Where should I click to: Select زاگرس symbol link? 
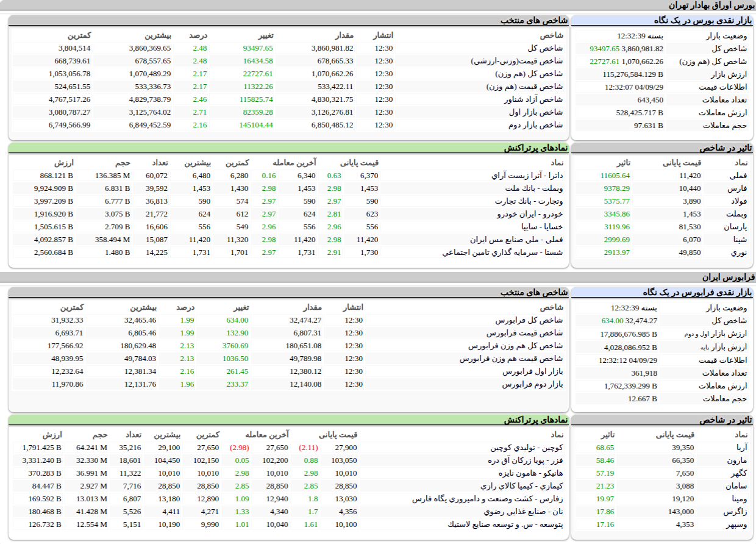pyautogui.click(x=738, y=512)
